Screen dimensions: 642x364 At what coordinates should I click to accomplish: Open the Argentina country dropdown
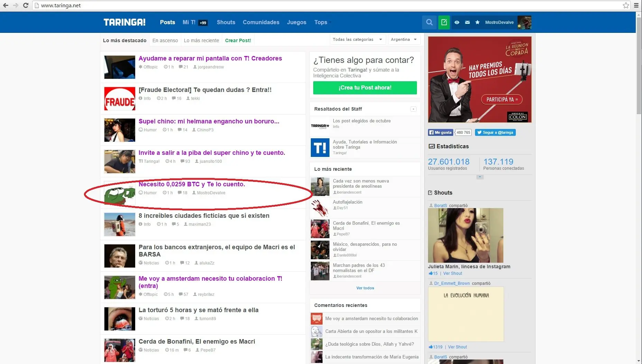tap(404, 39)
